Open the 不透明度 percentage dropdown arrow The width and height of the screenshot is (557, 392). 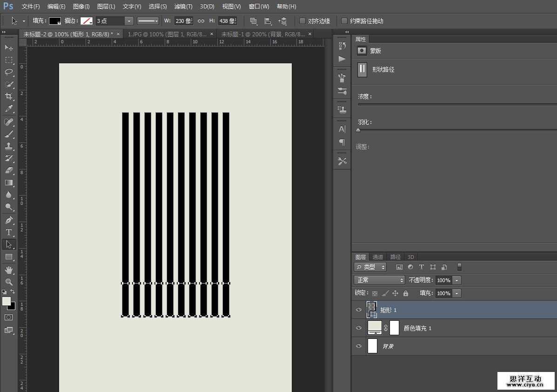coord(457,280)
